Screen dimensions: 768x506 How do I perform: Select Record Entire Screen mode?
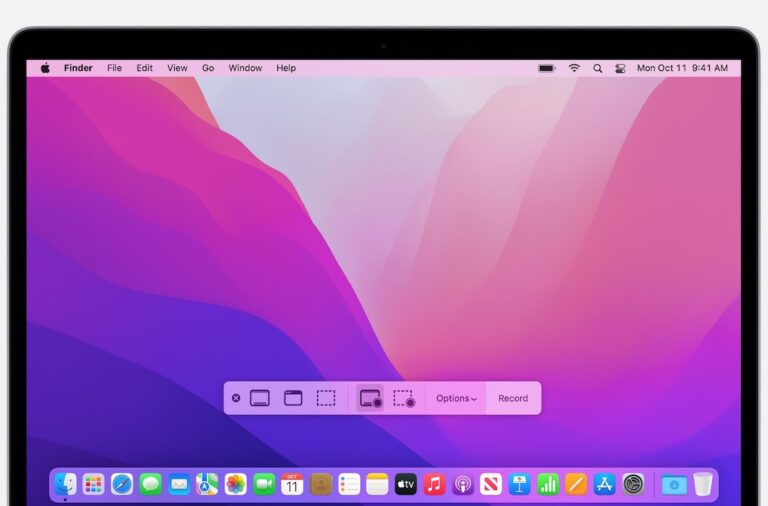(x=370, y=398)
